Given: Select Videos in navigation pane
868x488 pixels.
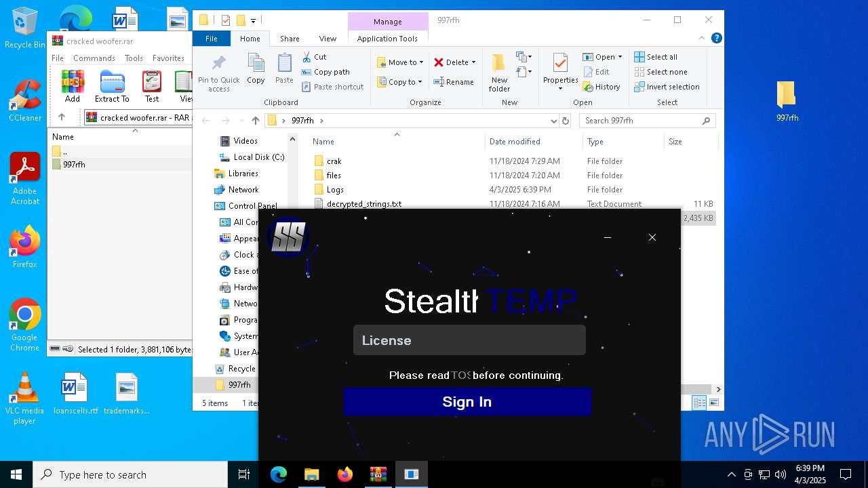Looking at the screenshot, I should coord(245,141).
